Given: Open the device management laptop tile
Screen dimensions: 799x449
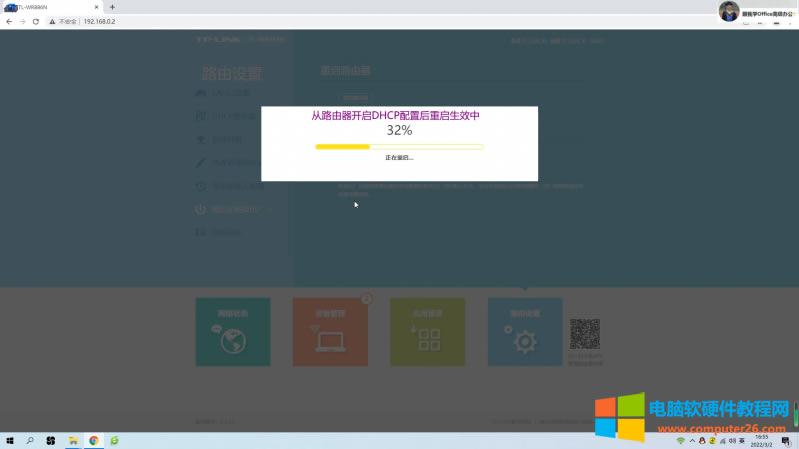Looking at the screenshot, I should (x=330, y=332).
